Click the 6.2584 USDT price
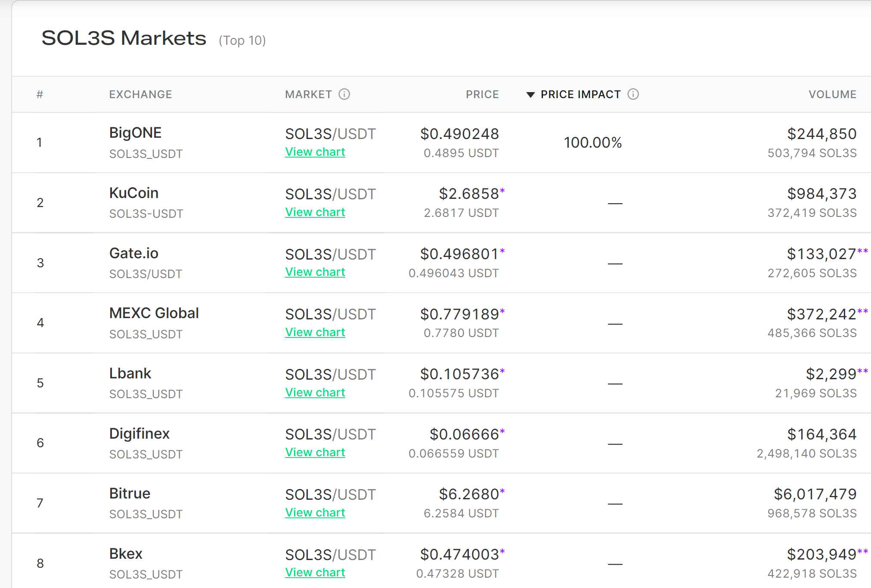 pyautogui.click(x=461, y=514)
